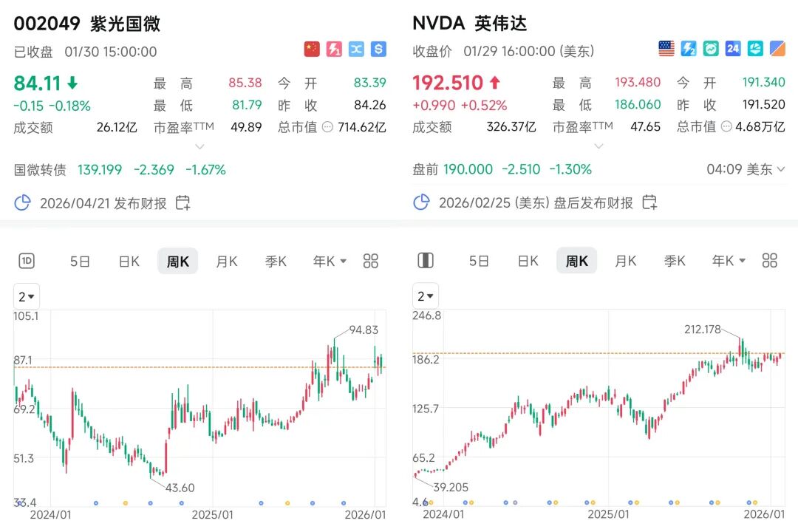The image size is (798, 532).
Task: Open the 04:09 美东 time dropdown
Action: click(x=746, y=169)
